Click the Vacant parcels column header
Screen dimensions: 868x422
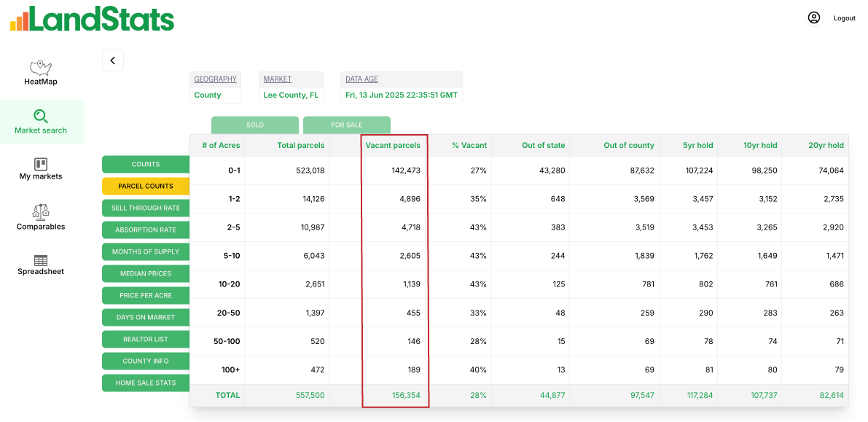[393, 146]
